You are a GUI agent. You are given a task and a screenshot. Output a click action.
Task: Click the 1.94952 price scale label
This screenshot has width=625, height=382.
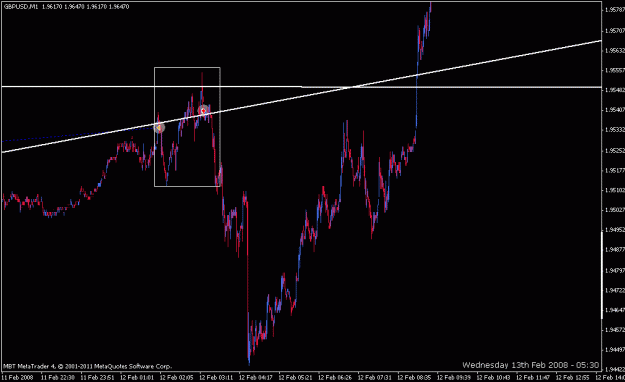point(615,230)
